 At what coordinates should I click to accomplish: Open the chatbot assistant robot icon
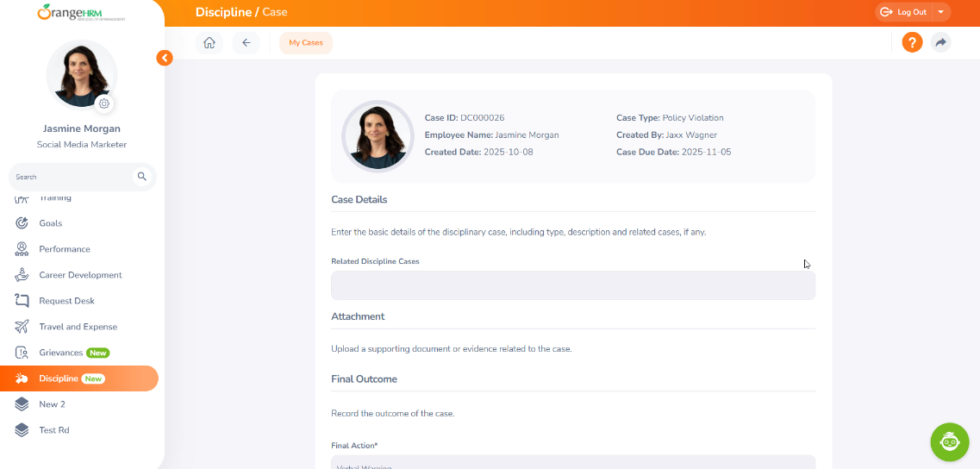950,441
